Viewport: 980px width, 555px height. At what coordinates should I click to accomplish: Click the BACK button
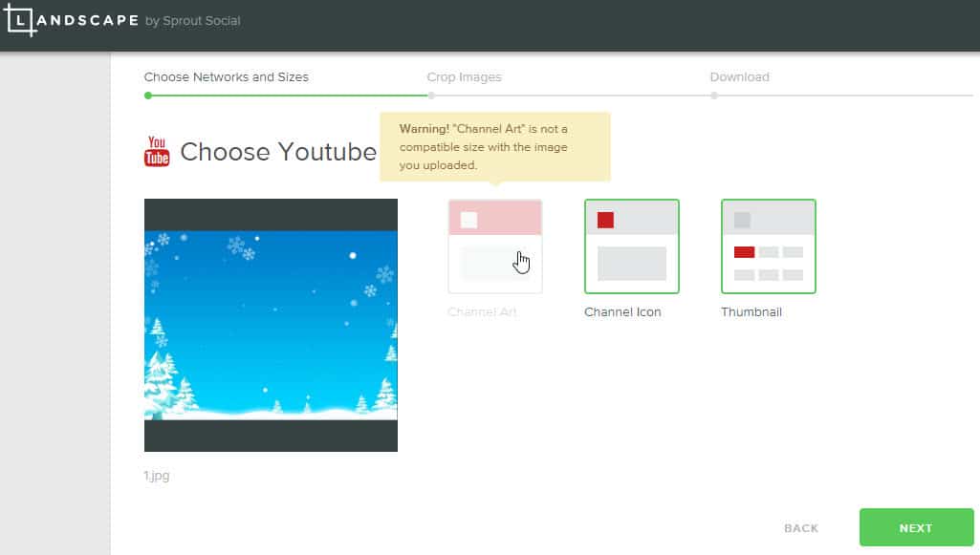801,528
